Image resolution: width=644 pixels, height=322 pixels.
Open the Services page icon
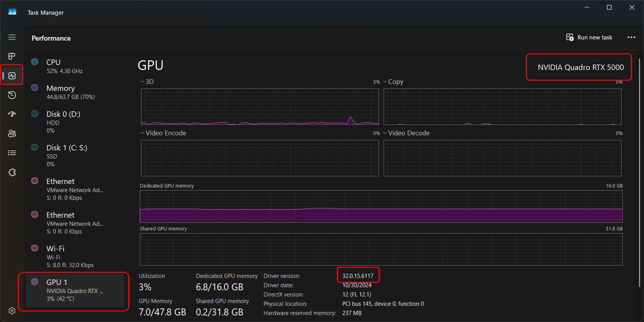(x=12, y=172)
